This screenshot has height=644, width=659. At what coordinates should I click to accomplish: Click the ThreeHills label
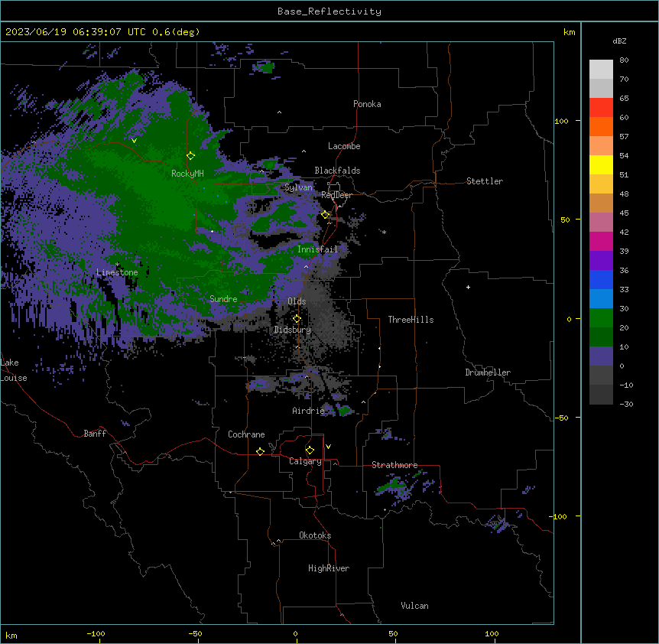click(x=411, y=320)
